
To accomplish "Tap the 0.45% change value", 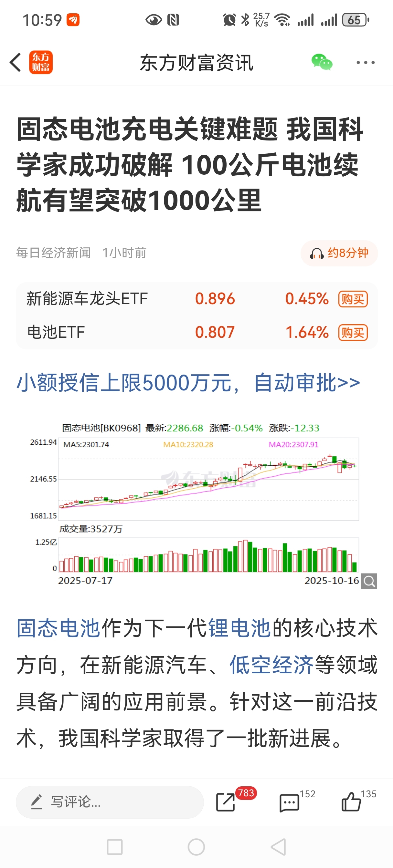I will coord(307,299).
